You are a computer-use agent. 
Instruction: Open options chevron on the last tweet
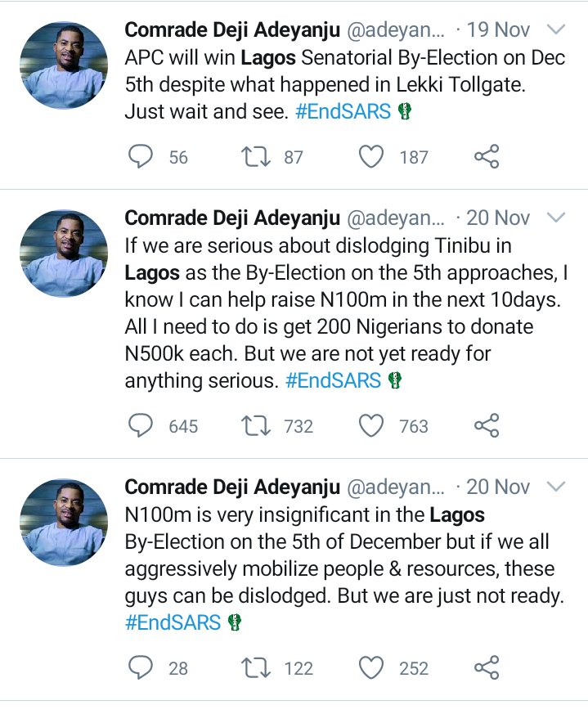[x=556, y=487]
